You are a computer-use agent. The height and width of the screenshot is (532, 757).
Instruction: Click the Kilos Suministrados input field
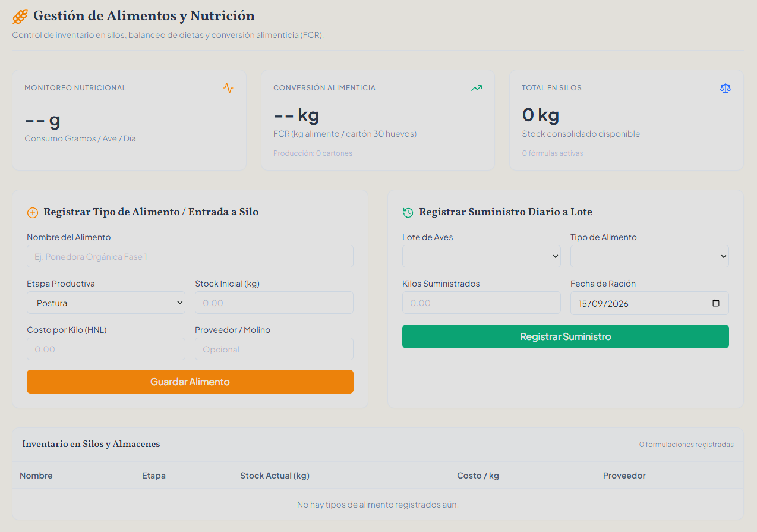tap(481, 303)
